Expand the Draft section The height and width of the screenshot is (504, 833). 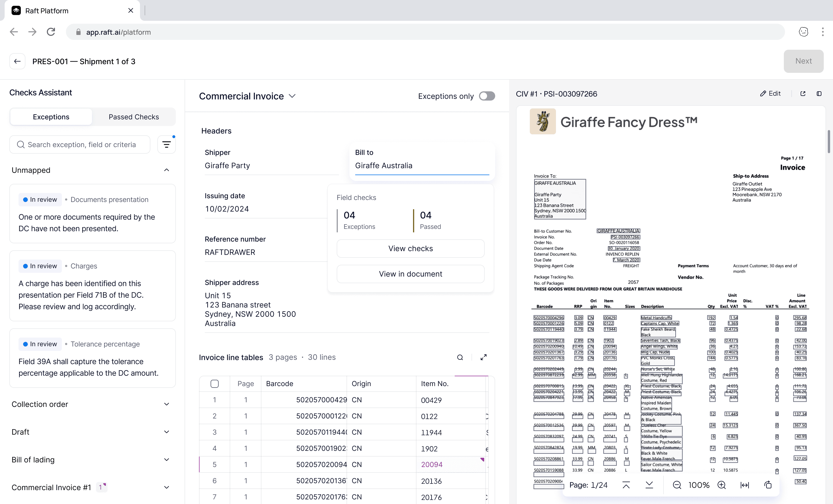point(166,432)
